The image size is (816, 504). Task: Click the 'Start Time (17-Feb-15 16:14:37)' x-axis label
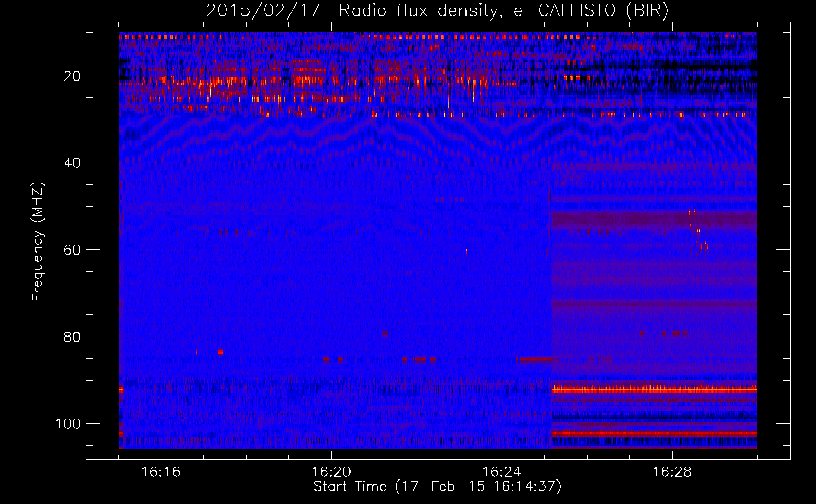(x=437, y=487)
